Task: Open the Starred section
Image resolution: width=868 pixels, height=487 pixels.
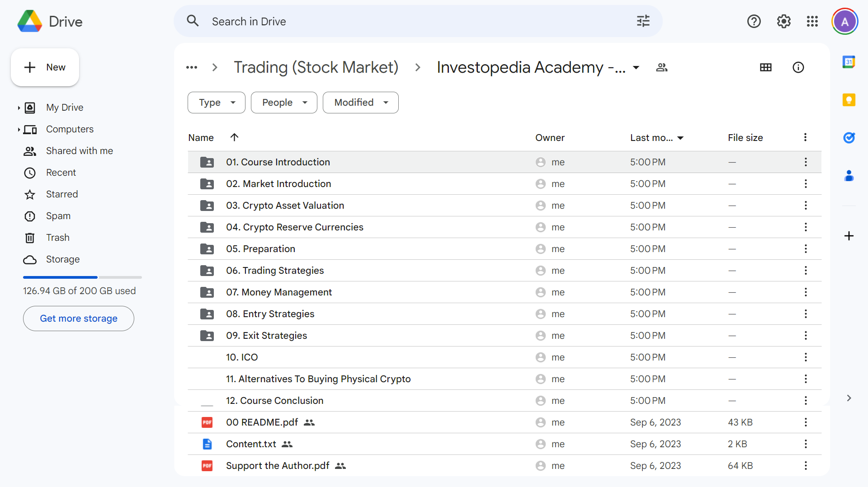Action: click(x=62, y=194)
